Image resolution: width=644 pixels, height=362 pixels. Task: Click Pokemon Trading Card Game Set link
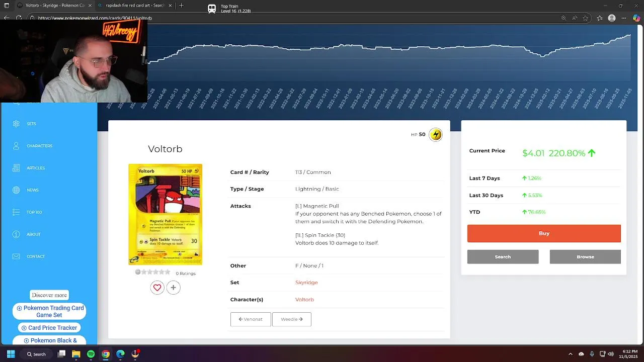click(49, 312)
